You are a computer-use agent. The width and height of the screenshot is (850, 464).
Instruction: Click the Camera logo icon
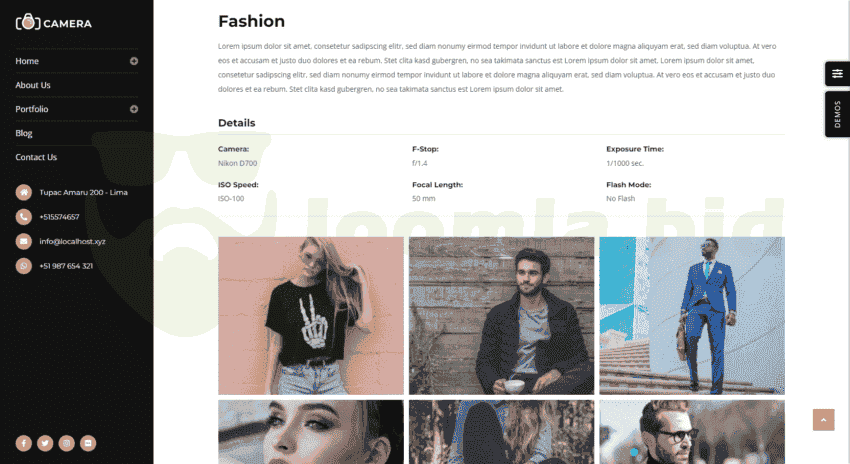click(28, 22)
